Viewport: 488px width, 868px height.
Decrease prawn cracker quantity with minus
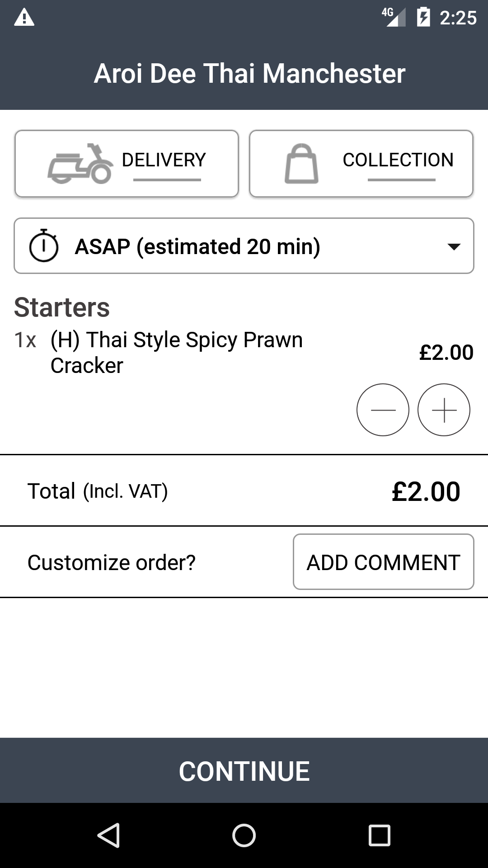tap(383, 410)
